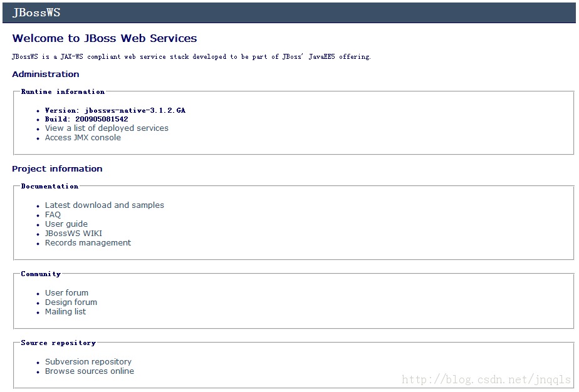Click the Documentation panel label
The height and width of the screenshot is (392, 579).
(49, 186)
